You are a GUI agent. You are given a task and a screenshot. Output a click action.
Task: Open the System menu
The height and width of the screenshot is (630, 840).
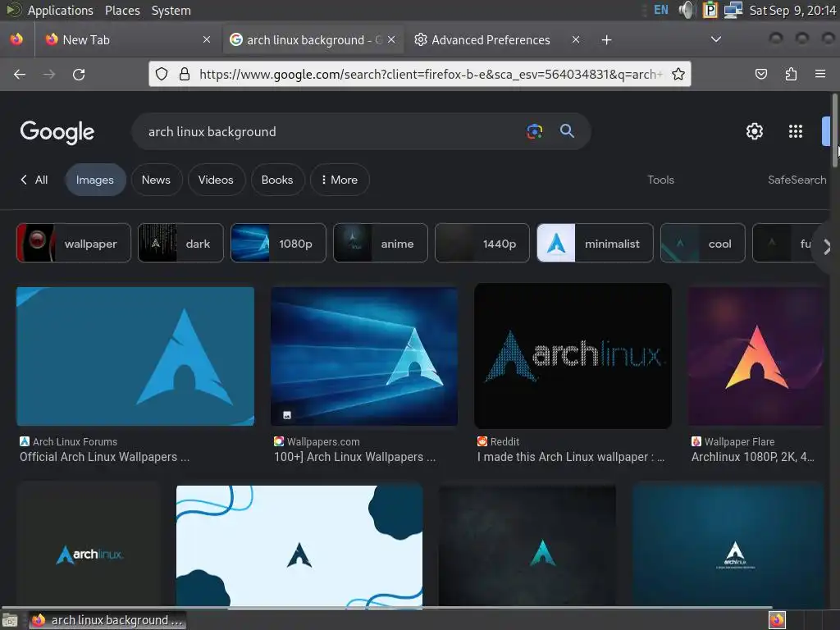point(171,10)
